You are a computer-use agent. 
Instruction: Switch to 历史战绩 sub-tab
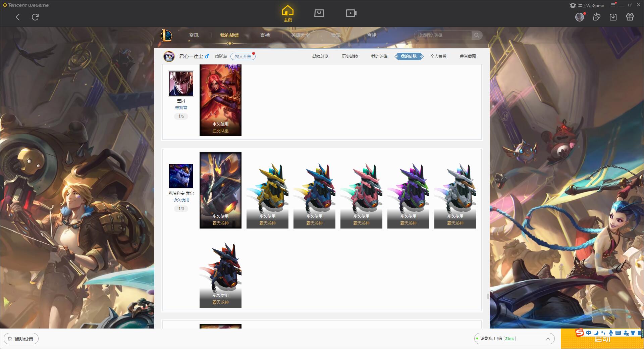[x=350, y=56]
